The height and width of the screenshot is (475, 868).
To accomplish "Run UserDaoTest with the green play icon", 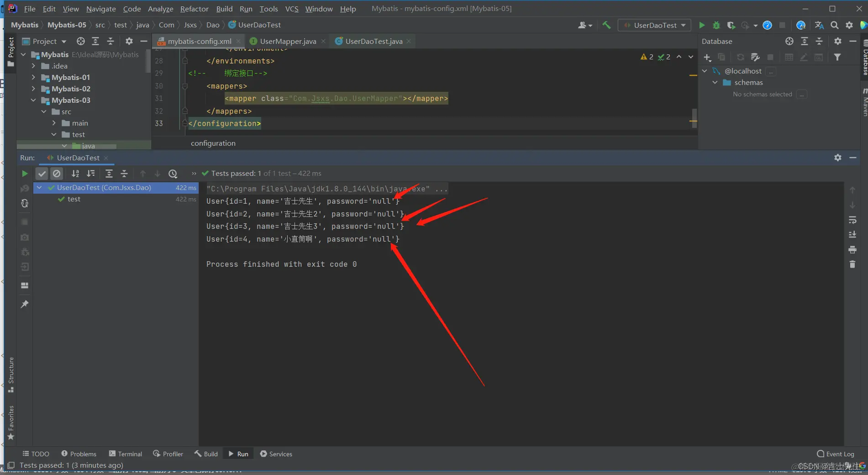I will click(x=702, y=25).
